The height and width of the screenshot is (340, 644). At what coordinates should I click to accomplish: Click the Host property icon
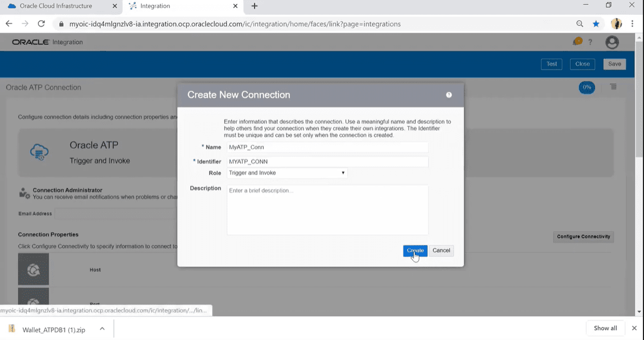tap(33, 269)
